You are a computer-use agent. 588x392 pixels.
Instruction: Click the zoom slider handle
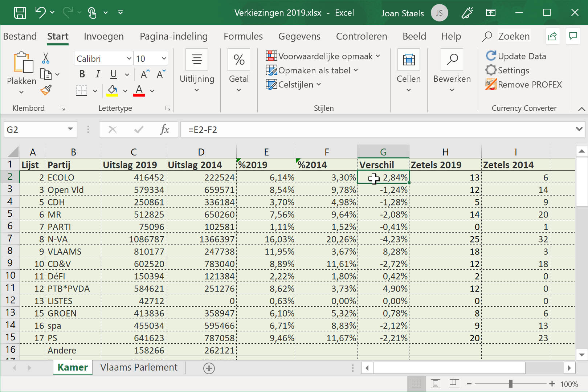pyautogui.click(x=511, y=384)
